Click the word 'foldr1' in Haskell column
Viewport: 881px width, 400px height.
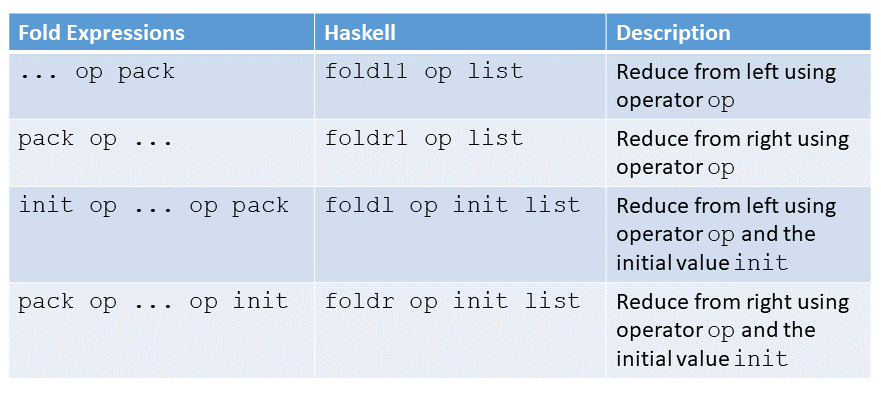pyautogui.click(x=366, y=138)
